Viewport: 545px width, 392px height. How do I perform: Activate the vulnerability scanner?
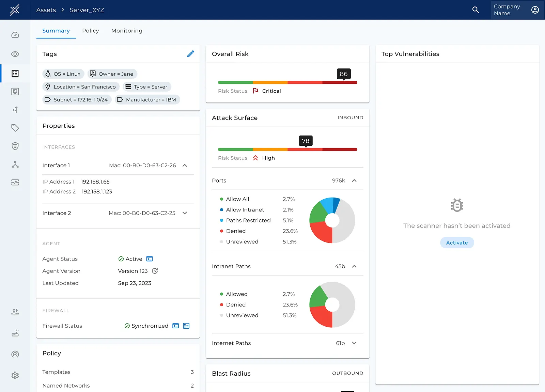pos(457,243)
